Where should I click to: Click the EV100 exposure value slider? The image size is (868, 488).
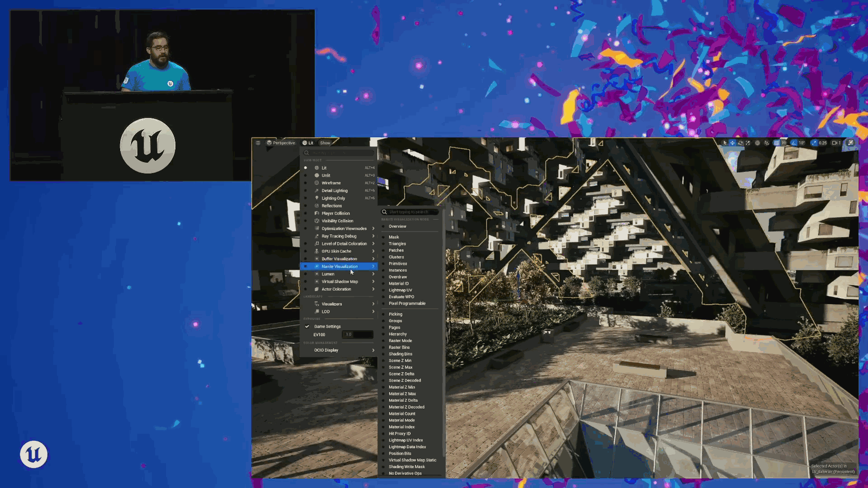coord(359,335)
